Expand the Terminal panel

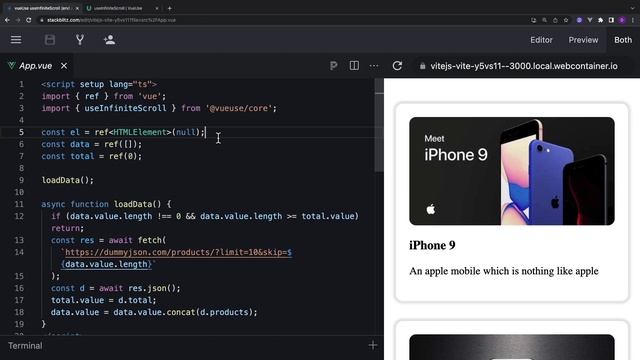click(x=25, y=346)
